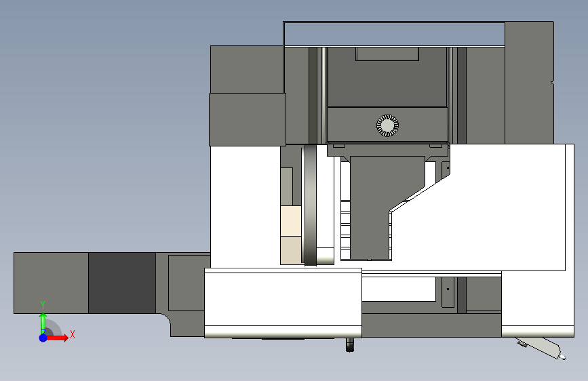The height and width of the screenshot is (381, 588).
Task: Select the dark charcoal block on the left arm
Action: [122, 283]
